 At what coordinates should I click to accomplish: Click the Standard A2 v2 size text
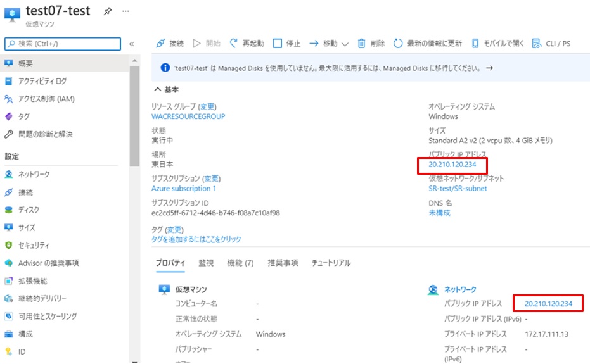491,141
